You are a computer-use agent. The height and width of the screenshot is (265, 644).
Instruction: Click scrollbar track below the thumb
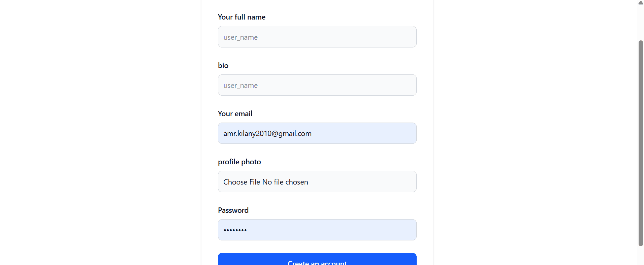(641, 256)
